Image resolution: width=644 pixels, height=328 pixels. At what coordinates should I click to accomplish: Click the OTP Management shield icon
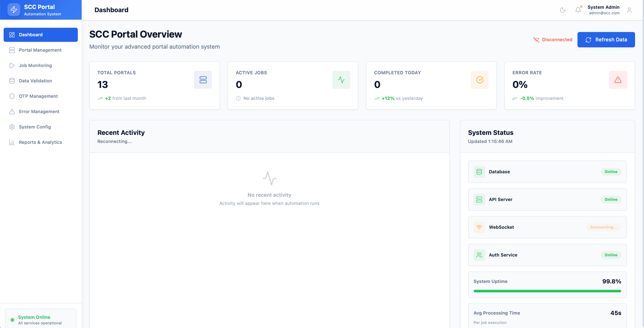pos(12,96)
